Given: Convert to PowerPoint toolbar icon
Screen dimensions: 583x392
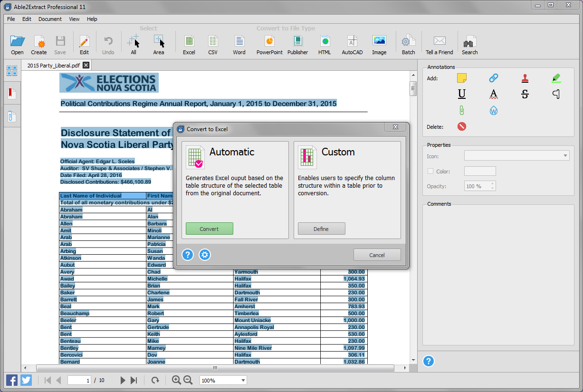Looking at the screenshot, I should (x=269, y=41).
